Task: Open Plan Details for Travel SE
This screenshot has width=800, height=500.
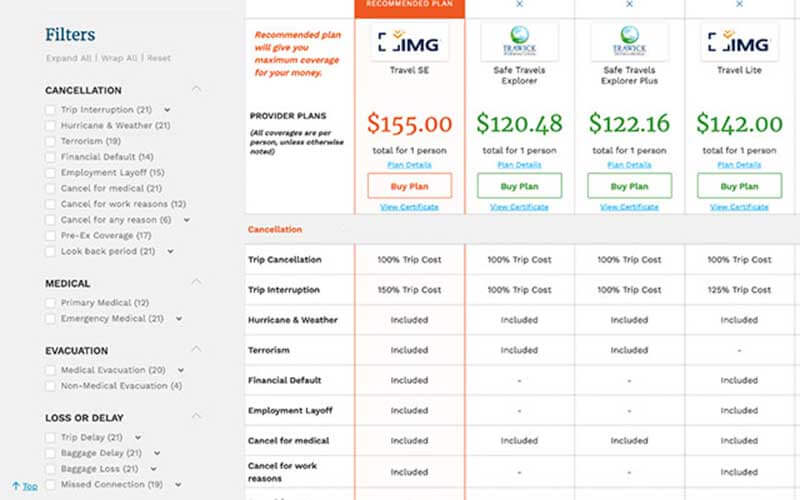Action: pos(409,165)
